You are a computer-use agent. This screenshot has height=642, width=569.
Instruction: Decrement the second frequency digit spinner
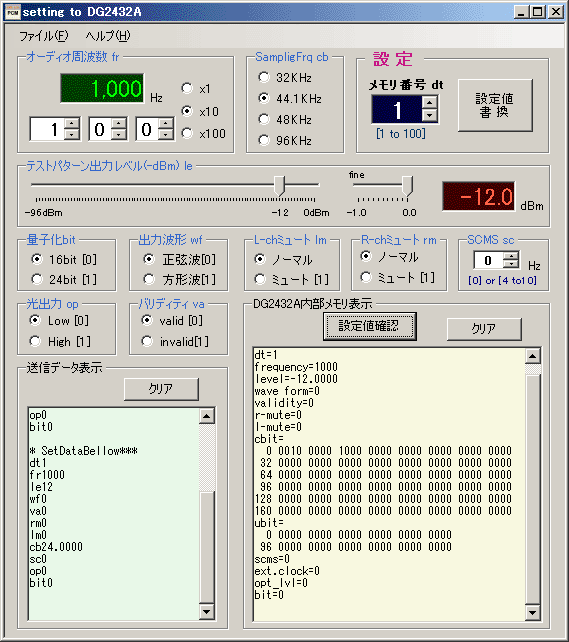[119, 135]
